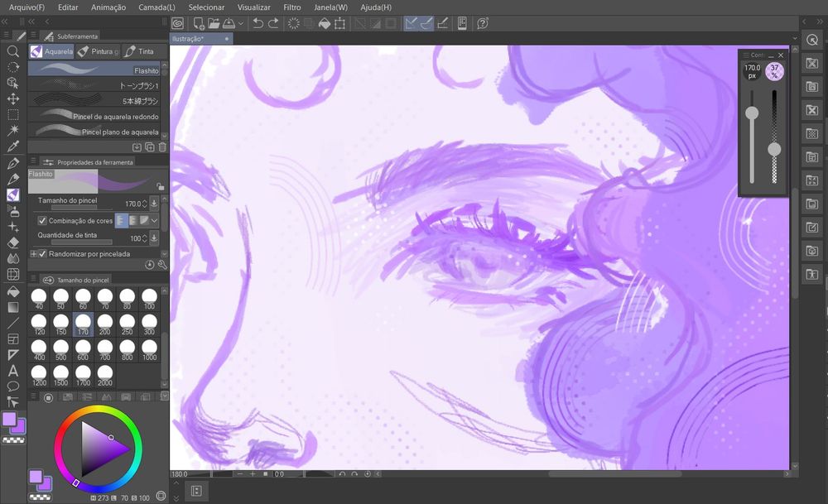Choose the 5本線ブラシ brush
This screenshot has height=504, width=828.
click(95, 101)
